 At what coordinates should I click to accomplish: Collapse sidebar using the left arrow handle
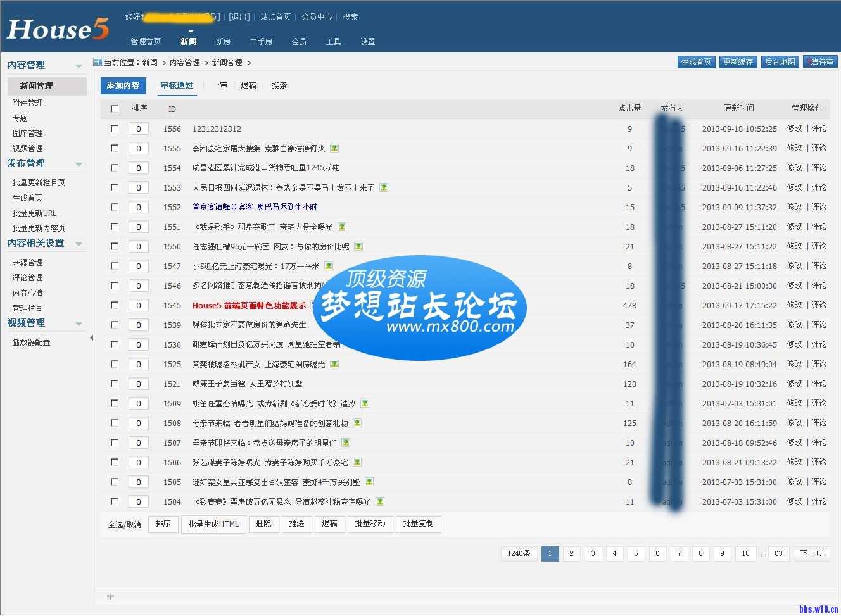(x=91, y=338)
